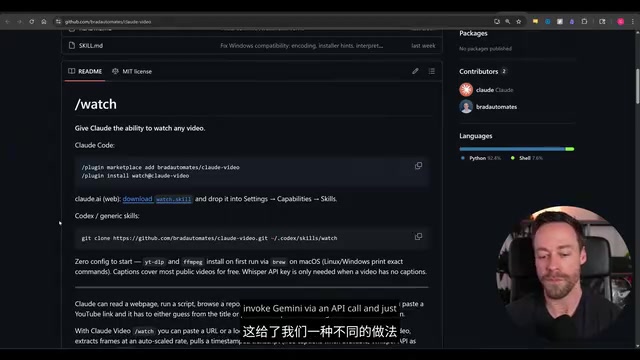
Task: Select '/plugin install watch@claude-video' text
Action: 135,176
